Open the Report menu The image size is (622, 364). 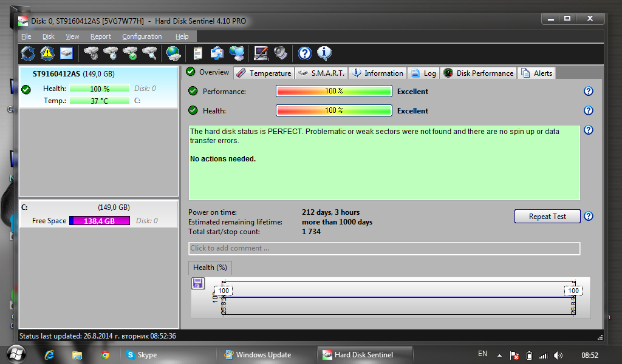click(x=101, y=36)
